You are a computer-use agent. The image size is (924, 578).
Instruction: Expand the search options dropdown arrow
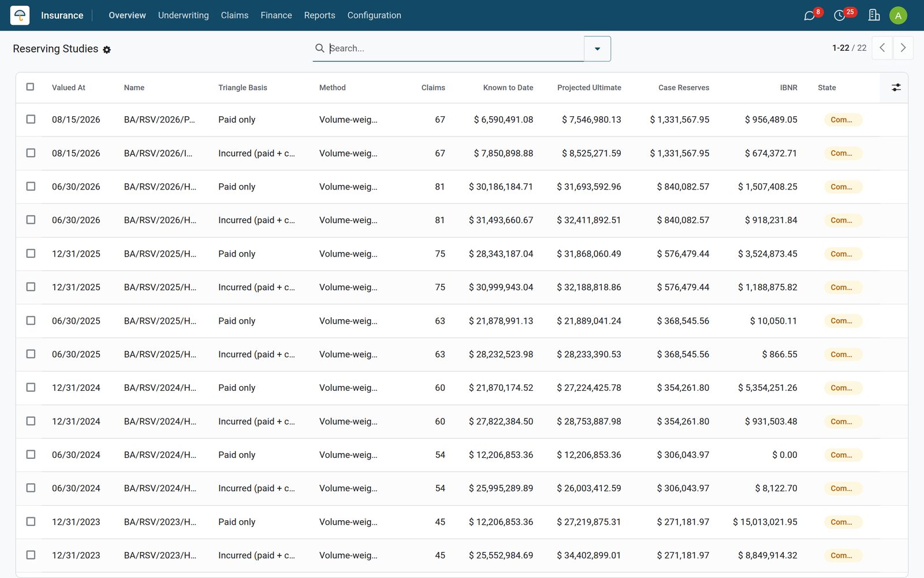pos(597,49)
